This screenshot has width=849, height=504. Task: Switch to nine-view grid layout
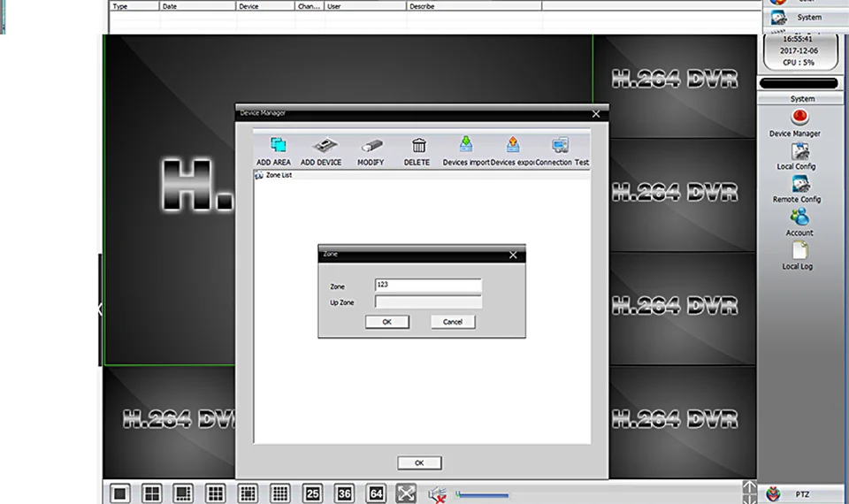216,493
